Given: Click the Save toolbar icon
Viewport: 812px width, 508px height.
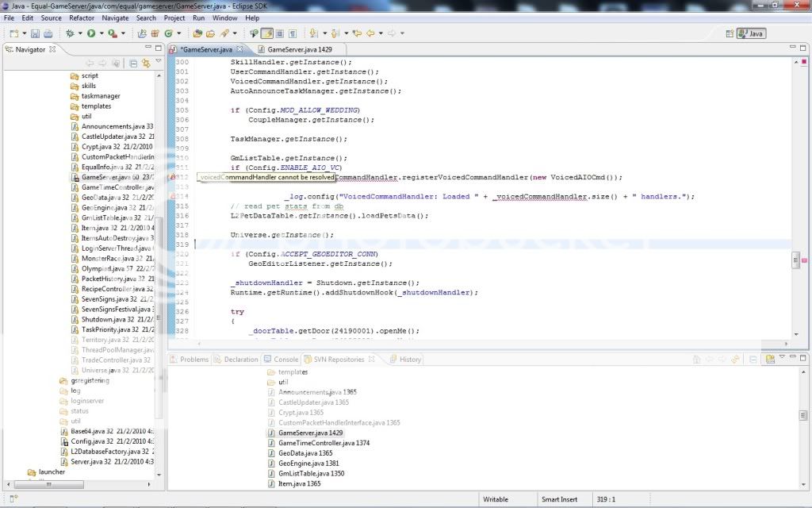Looking at the screenshot, I should click(x=36, y=33).
